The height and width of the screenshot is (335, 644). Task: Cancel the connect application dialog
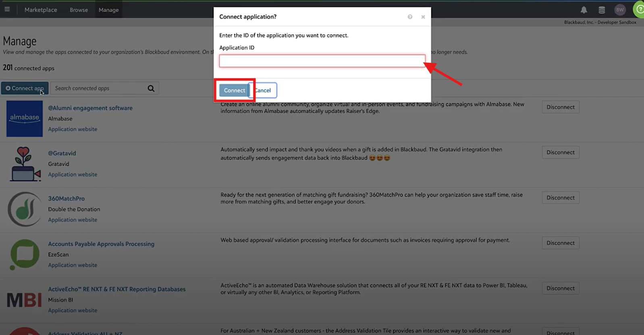pos(263,90)
